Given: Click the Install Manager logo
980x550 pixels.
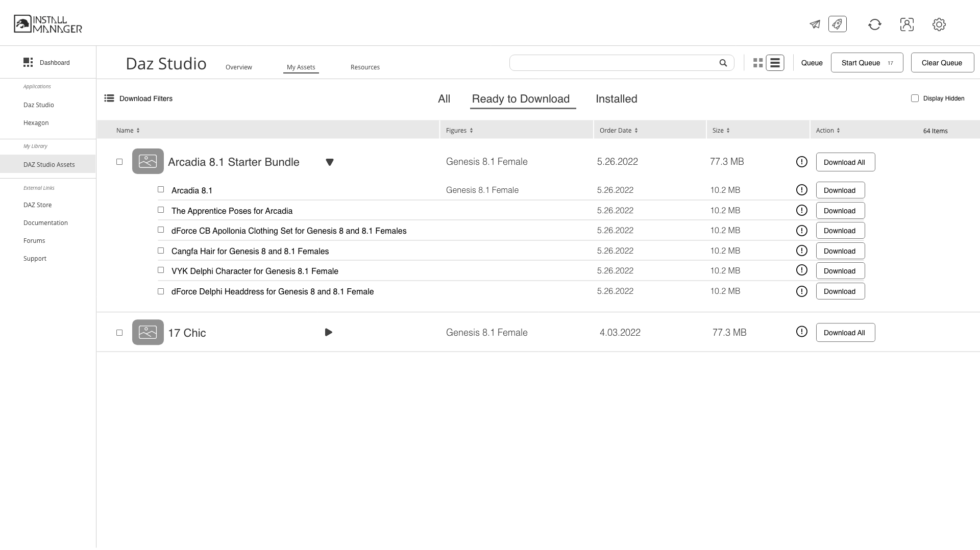Looking at the screenshot, I should pos(48,24).
